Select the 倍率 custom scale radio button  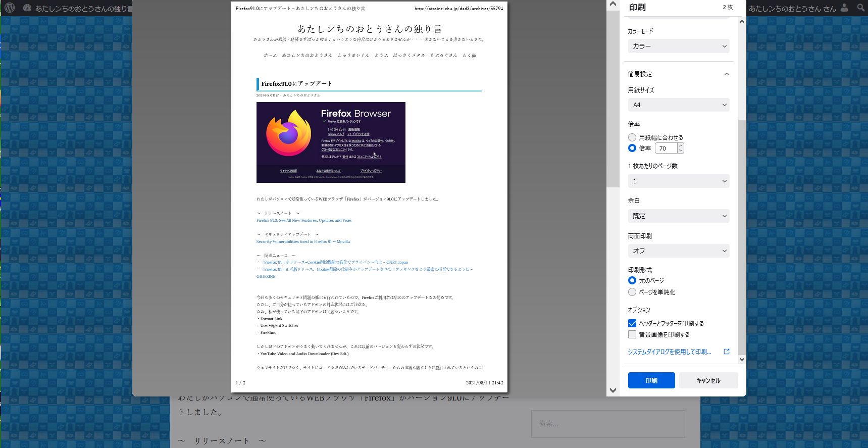click(x=632, y=148)
